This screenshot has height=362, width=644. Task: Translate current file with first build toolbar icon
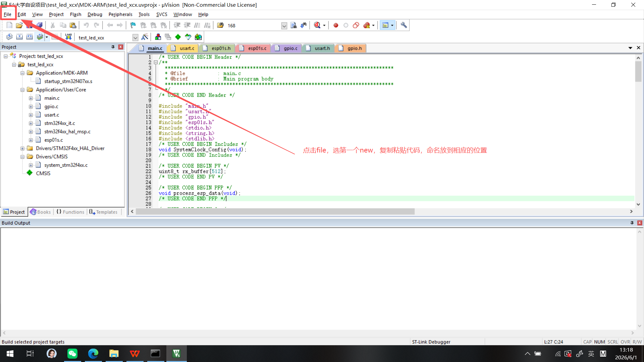click(x=9, y=37)
